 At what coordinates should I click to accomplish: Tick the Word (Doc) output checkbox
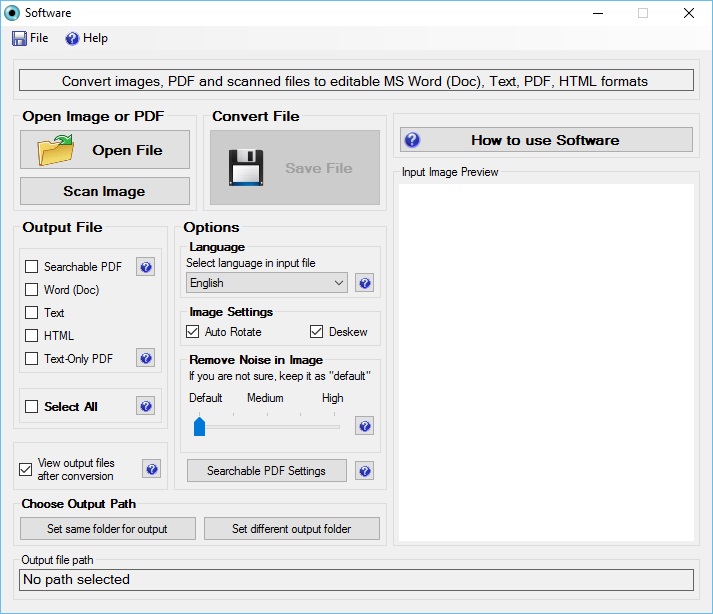pyautogui.click(x=31, y=290)
